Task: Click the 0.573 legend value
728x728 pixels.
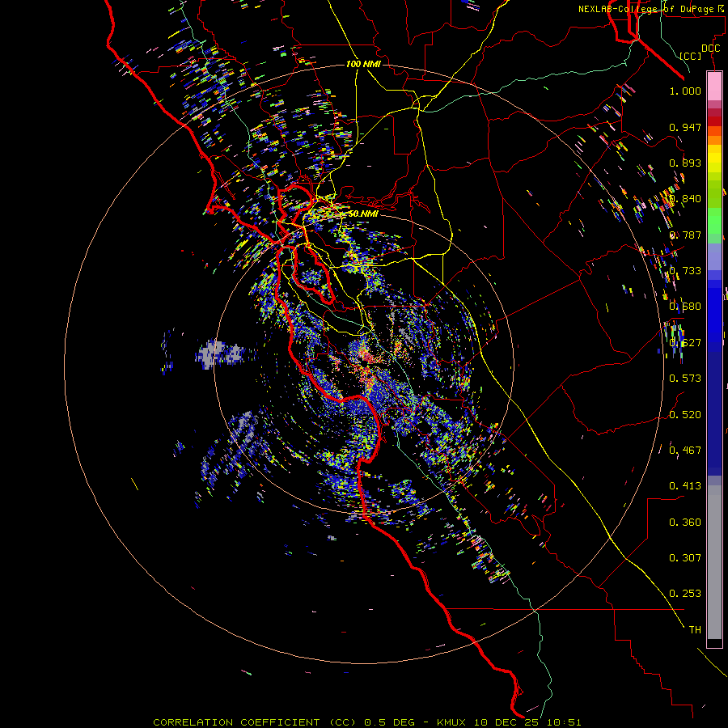Action: [685, 379]
